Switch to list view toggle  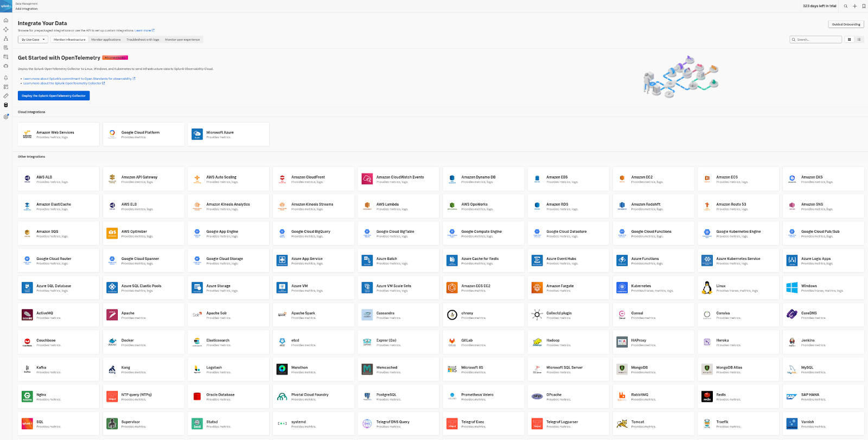(859, 40)
